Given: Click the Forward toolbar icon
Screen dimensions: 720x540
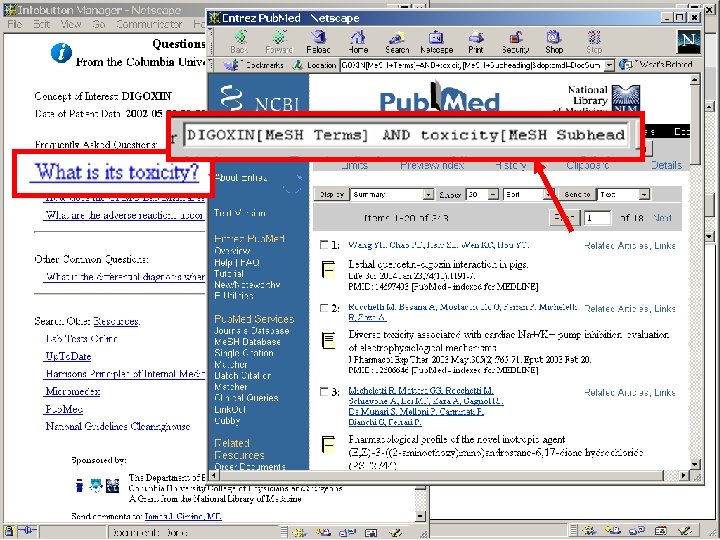Looking at the screenshot, I should (279, 41).
